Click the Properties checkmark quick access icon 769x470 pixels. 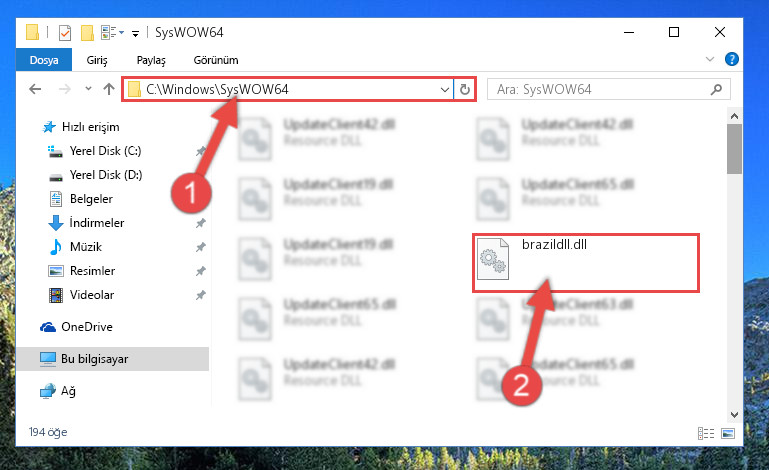[65, 33]
